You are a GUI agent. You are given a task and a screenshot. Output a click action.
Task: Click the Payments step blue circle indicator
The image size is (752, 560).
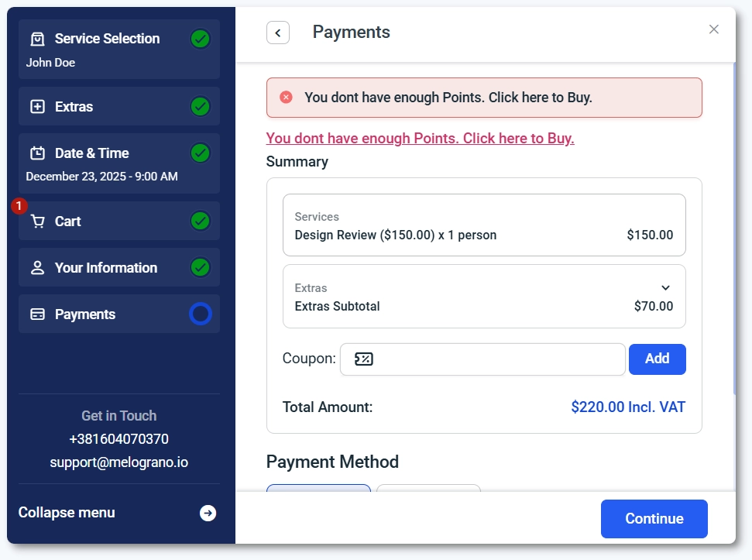tap(201, 314)
